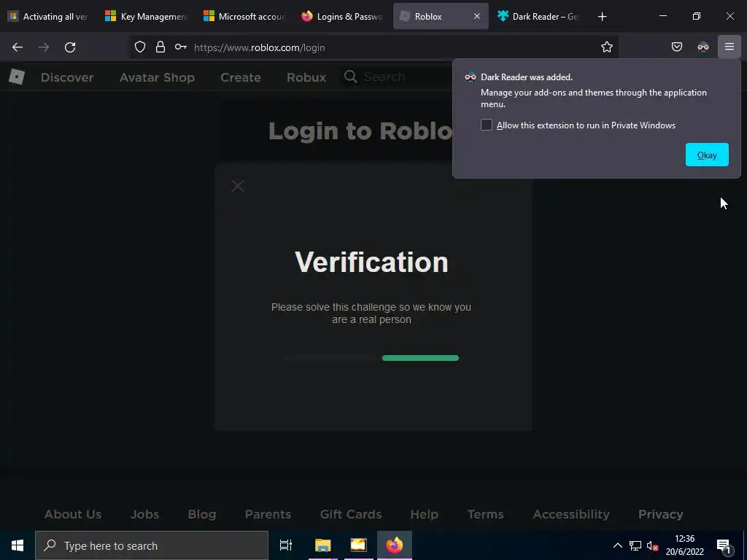The height and width of the screenshot is (560, 747).
Task: Open the tracking protection shield icon
Action: (139, 47)
